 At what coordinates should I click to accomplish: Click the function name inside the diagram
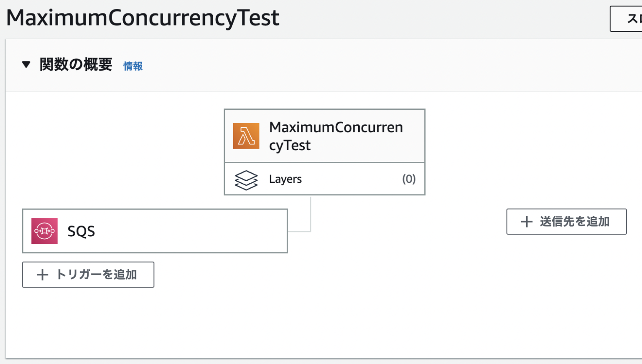336,136
